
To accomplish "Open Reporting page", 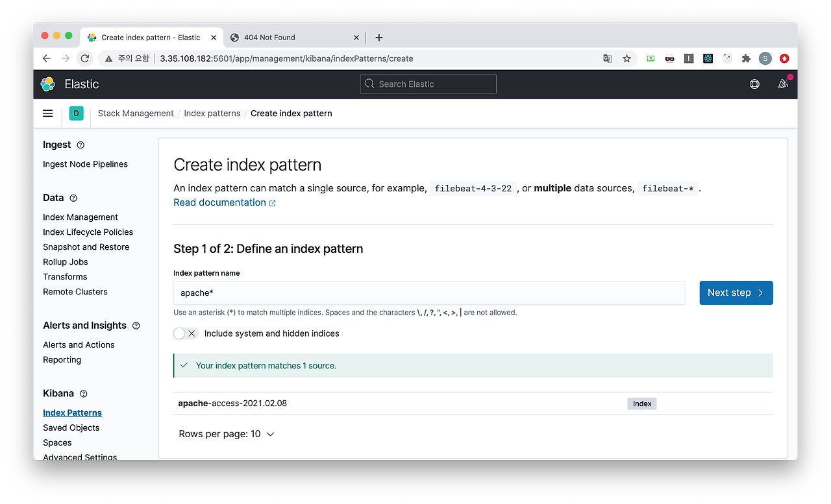I will pyautogui.click(x=62, y=360).
